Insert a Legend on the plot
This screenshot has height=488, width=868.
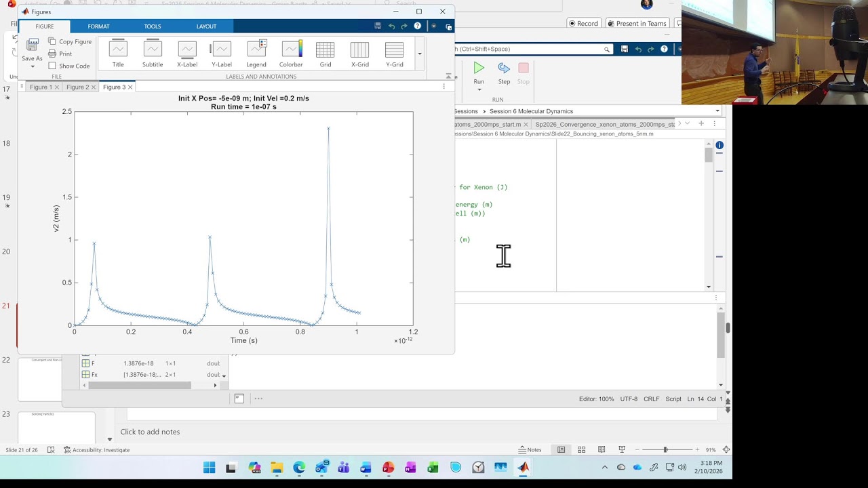[x=256, y=54]
